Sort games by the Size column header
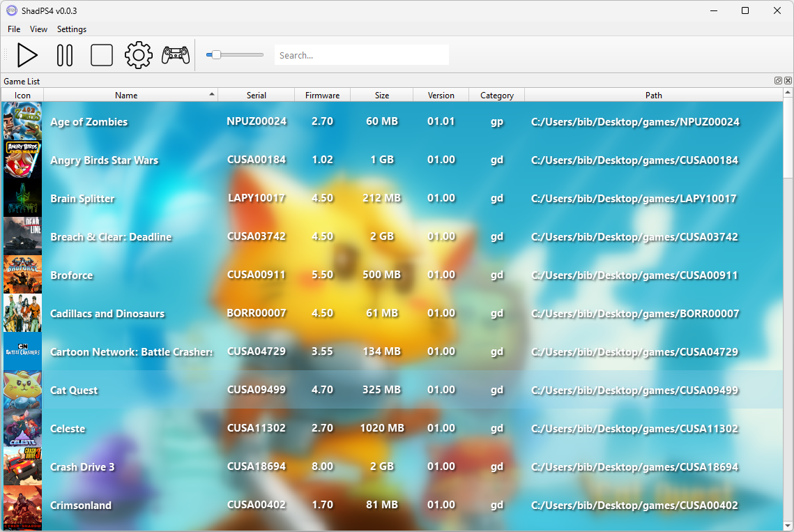794x532 pixels. tap(382, 96)
